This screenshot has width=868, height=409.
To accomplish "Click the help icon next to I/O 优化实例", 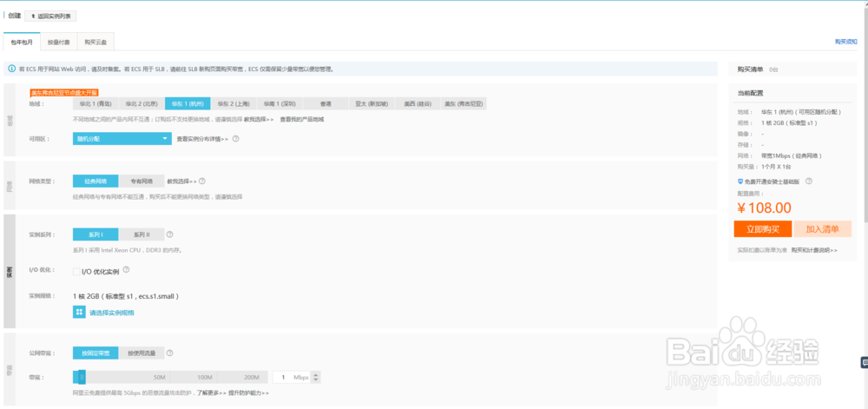I will coord(126,269).
